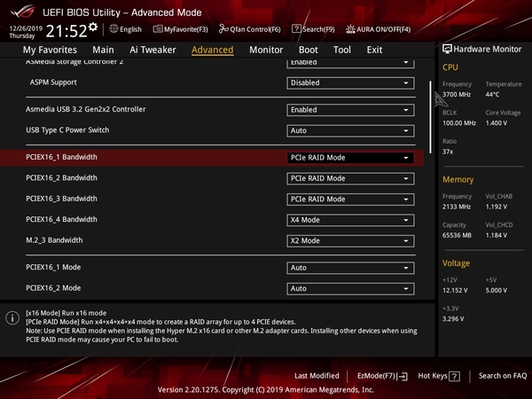The height and width of the screenshot is (399, 532).
Task: Open PCIEX16_2 Bandwidth dropdown
Action: (350, 178)
